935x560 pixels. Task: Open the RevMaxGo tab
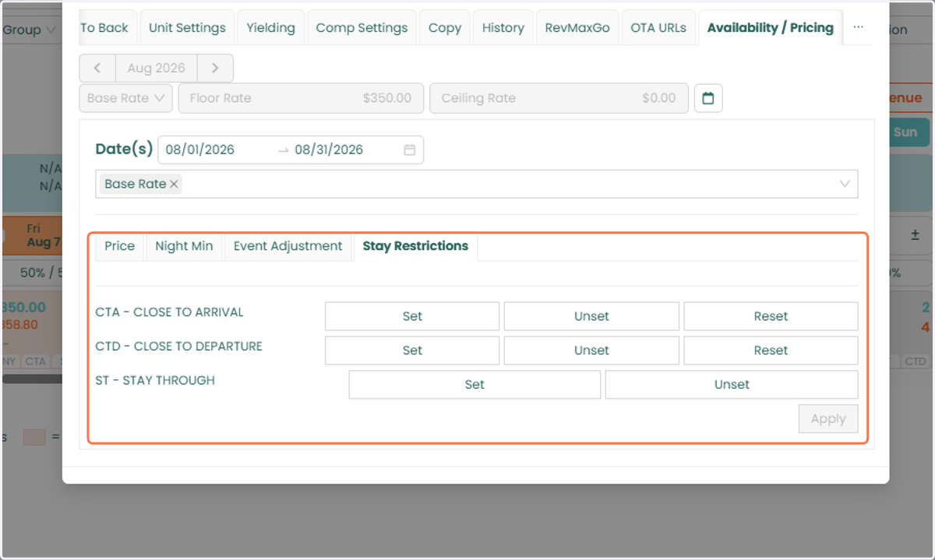point(577,27)
